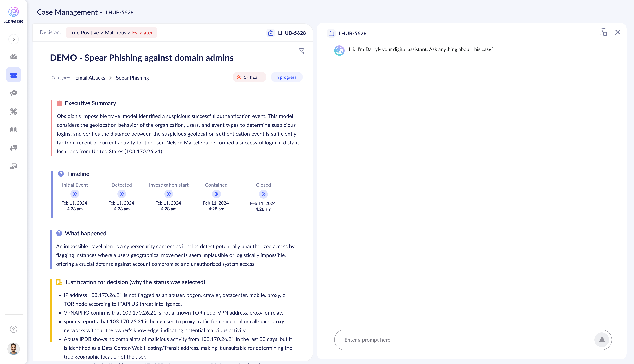
Task: Click the In progress status badge
Action: (x=286, y=77)
